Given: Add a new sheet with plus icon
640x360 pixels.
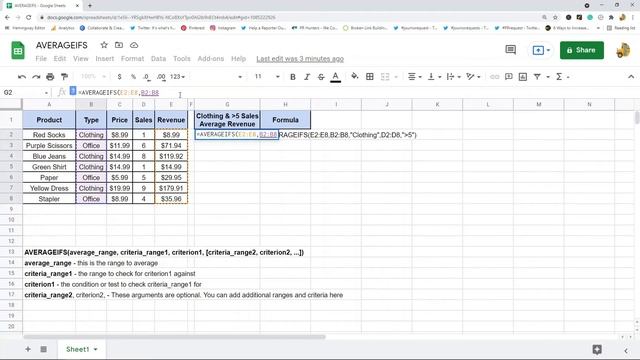Looking at the screenshot, I should pyautogui.click(x=28, y=349).
